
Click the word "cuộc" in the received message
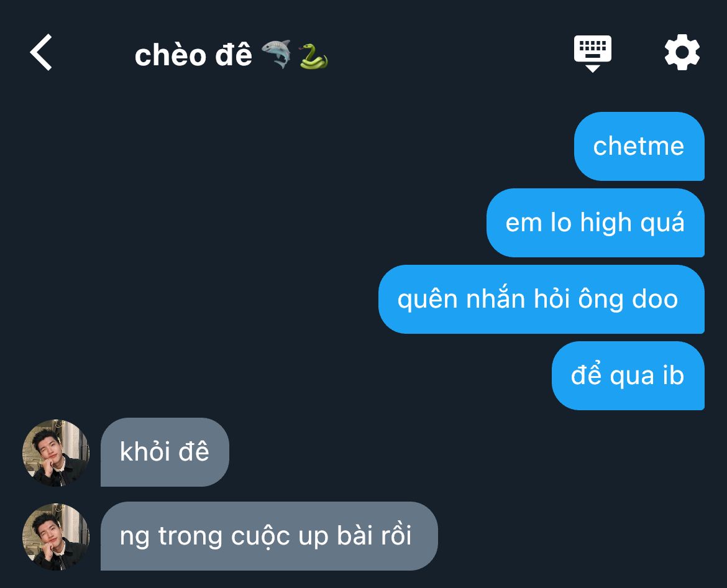[260, 537]
